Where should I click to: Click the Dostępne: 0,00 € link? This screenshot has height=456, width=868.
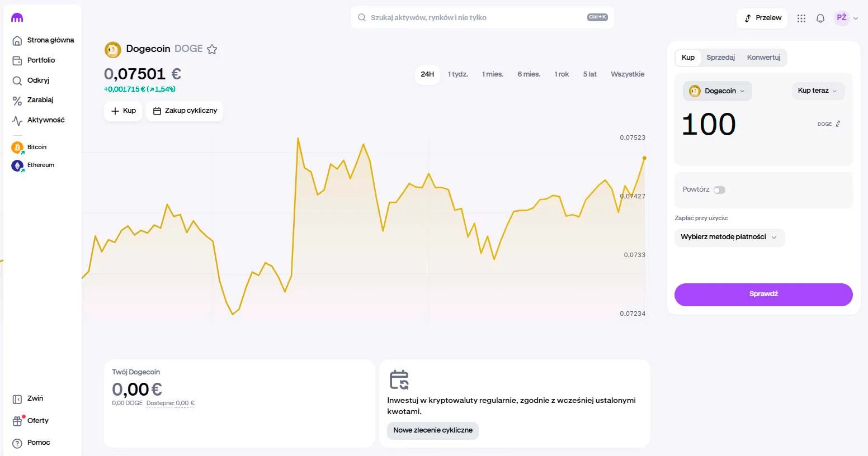click(171, 403)
